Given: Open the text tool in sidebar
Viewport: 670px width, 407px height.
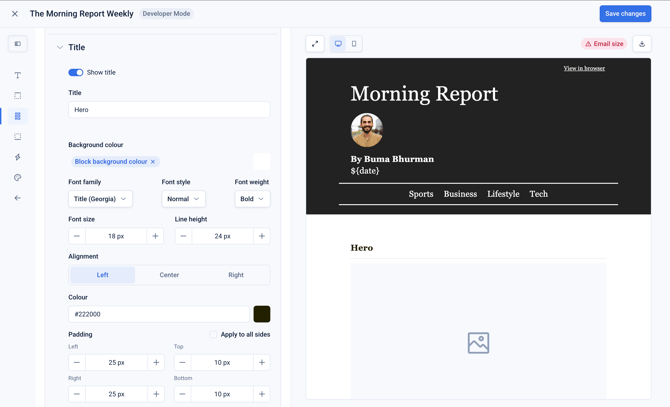Looking at the screenshot, I should click(x=18, y=75).
